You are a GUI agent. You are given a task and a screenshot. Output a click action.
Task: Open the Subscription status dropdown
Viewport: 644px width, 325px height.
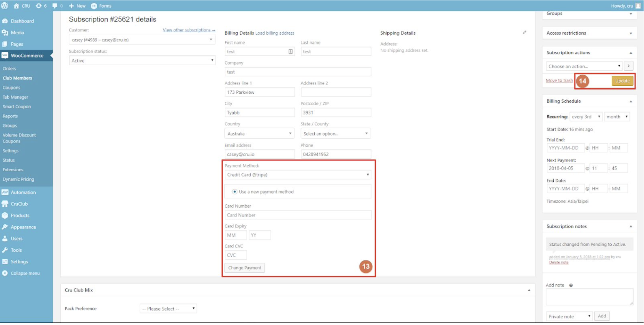[142, 61]
